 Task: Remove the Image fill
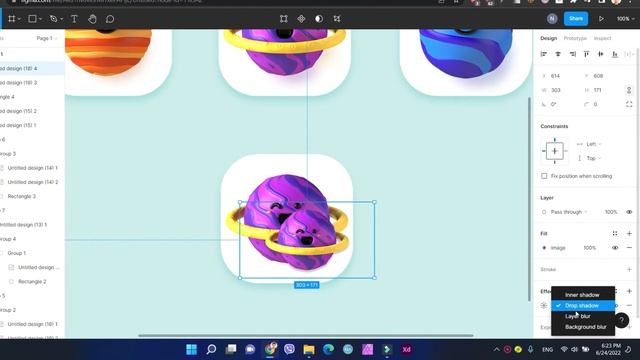[x=629, y=248]
